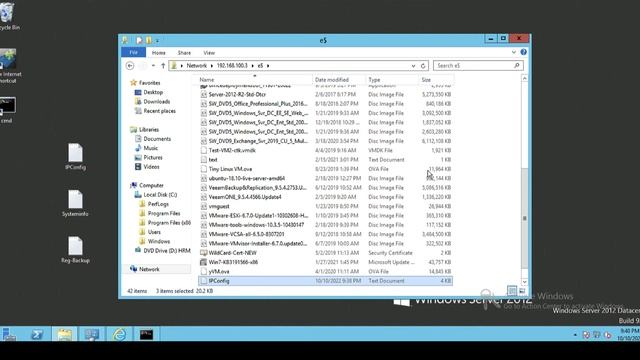Open DVD Drive (D:) in navigation pane
Screen dimensions: 640x360
tap(167, 251)
